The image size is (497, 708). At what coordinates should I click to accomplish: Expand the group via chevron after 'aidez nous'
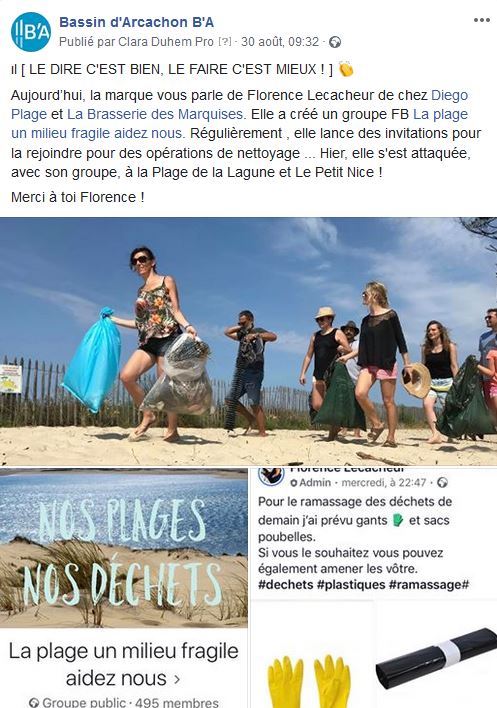coord(177,679)
